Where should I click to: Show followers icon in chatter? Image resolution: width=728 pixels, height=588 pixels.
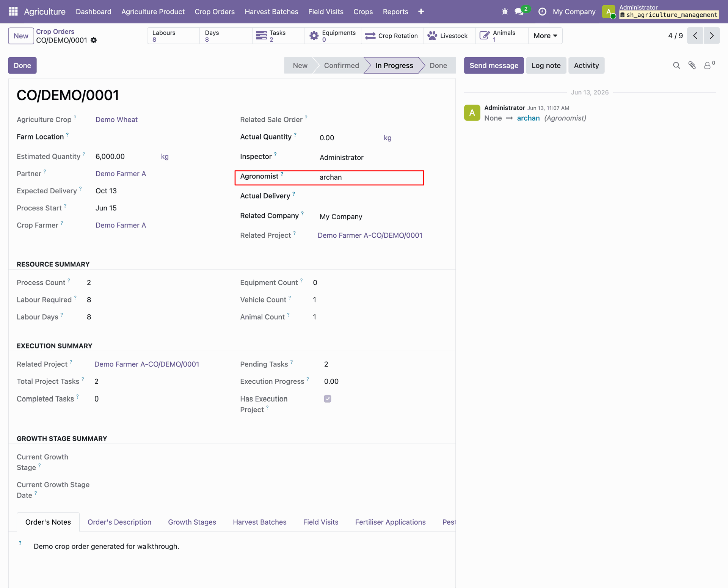tap(709, 65)
